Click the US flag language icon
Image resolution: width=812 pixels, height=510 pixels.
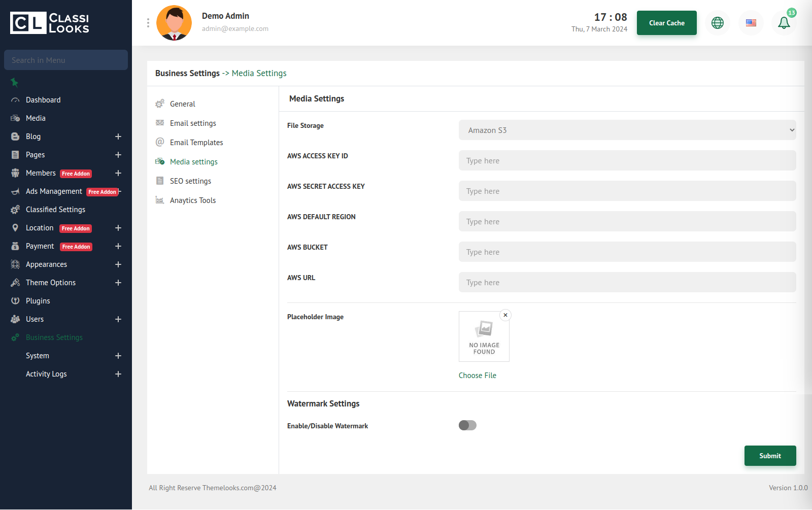(751, 23)
